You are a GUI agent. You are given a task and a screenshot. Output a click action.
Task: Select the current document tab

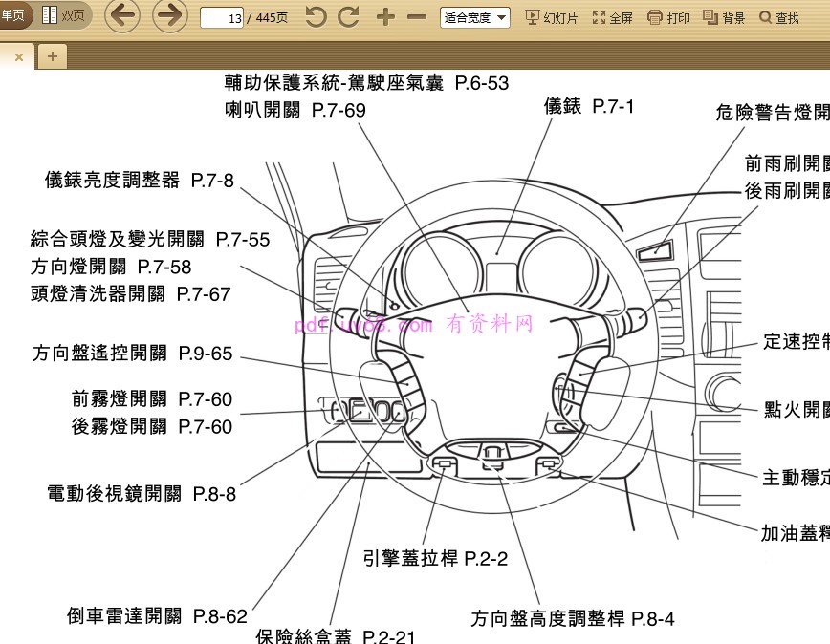click(x=8, y=56)
